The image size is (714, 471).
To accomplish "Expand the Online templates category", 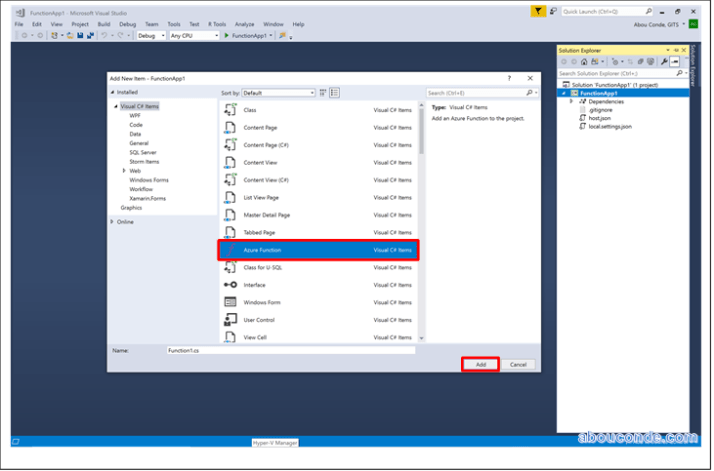I will point(113,222).
